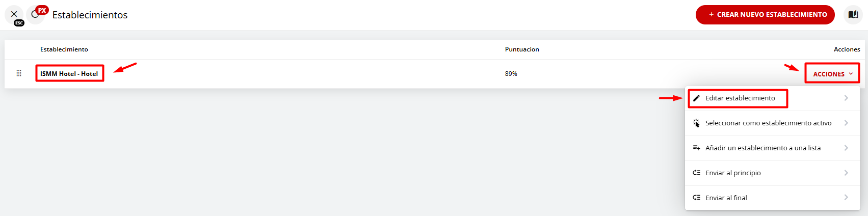Open the ISMM Hotel - Hotel entry
Screen dimensions: 868x216
pos(69,73)
